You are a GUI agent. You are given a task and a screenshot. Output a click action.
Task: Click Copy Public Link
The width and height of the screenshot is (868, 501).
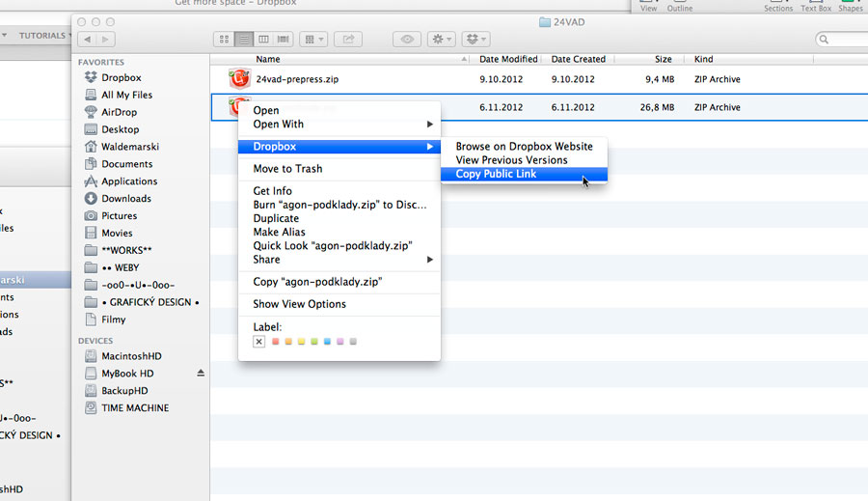525,174
